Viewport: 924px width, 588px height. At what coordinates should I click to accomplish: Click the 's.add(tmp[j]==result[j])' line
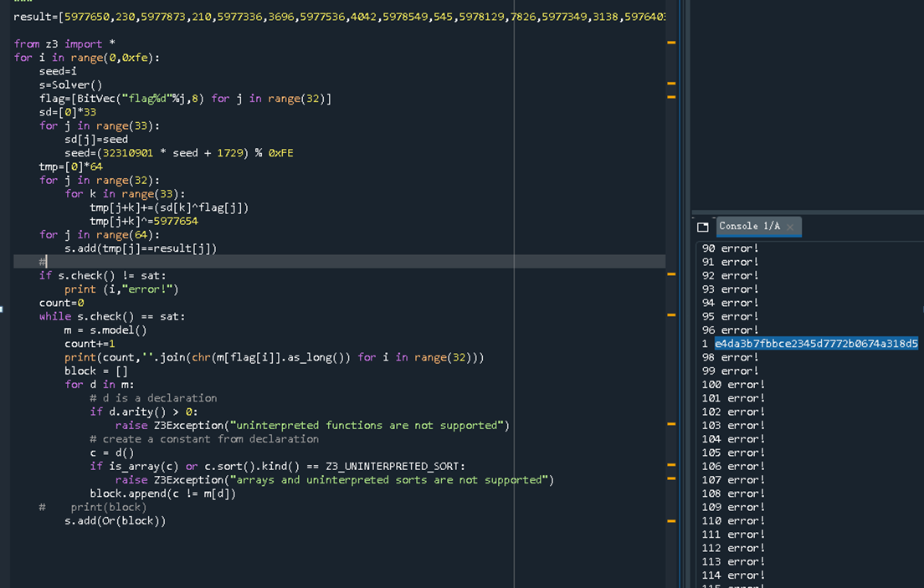(x=141, y=248)
